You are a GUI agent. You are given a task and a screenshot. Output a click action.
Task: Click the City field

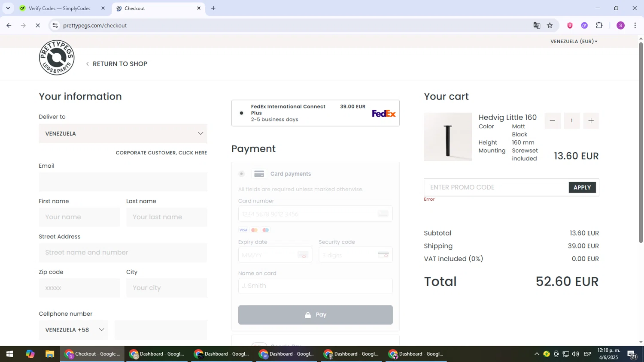point(167,288)
